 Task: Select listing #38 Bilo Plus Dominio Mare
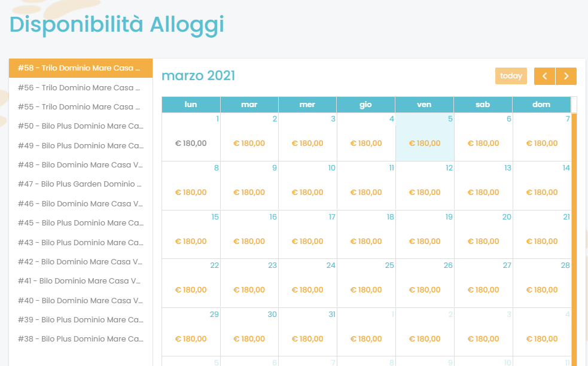click(80, 339)
